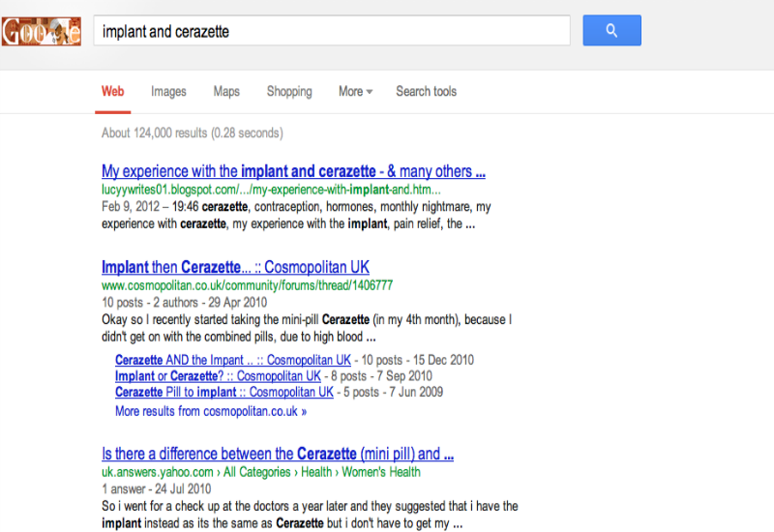Screen dimensions: 774x532
Task: Open the Google doodle logo
Action: click(42, 32)
